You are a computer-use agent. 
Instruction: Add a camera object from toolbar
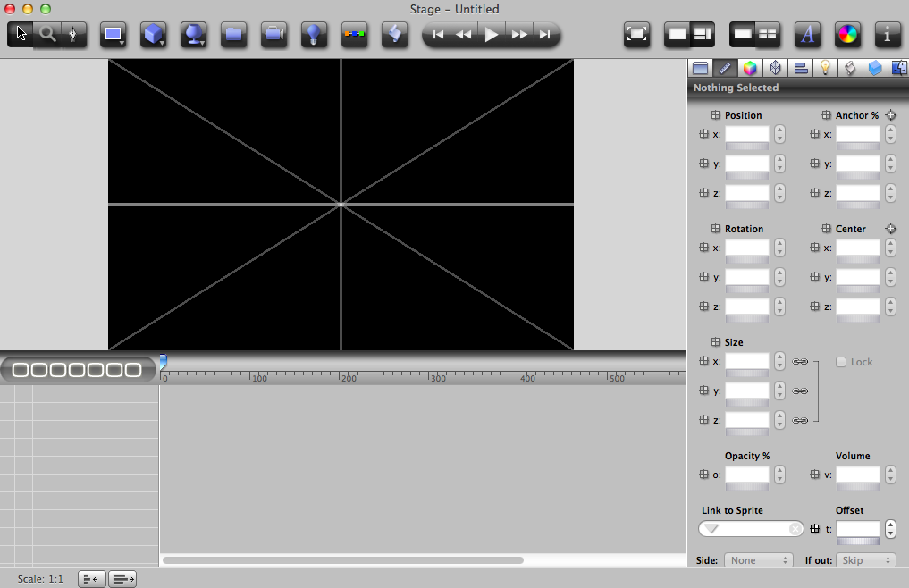point(274,34)
